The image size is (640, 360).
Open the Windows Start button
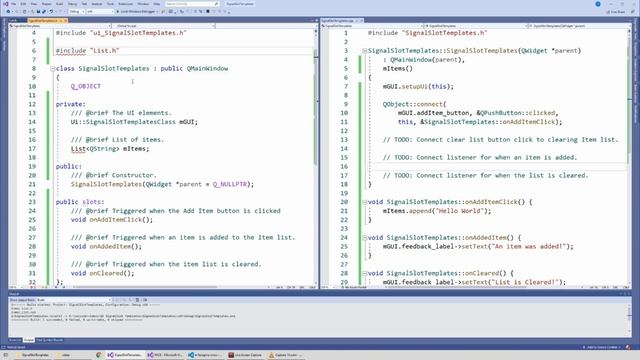click(x=6, y=355)
